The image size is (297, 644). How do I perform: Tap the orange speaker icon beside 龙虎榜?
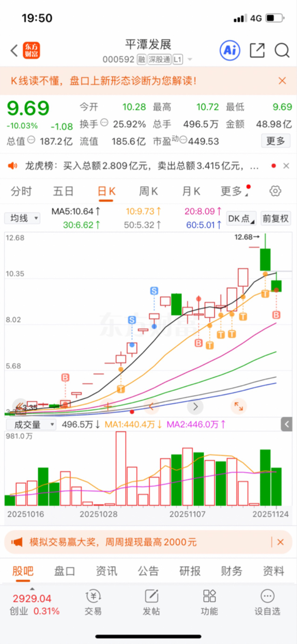pyautogui.click(x=13, y=166)
